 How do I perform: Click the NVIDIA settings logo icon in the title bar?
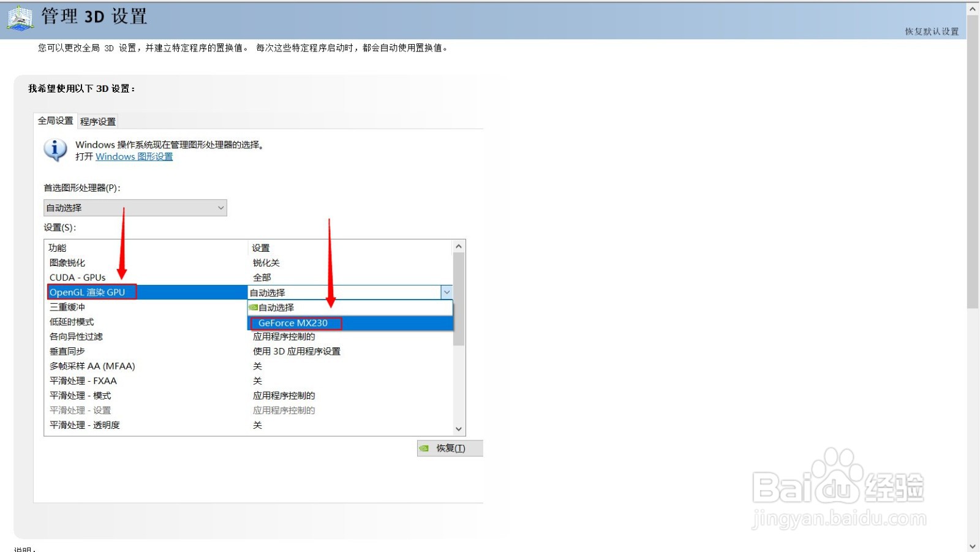[x=18, y=17]
